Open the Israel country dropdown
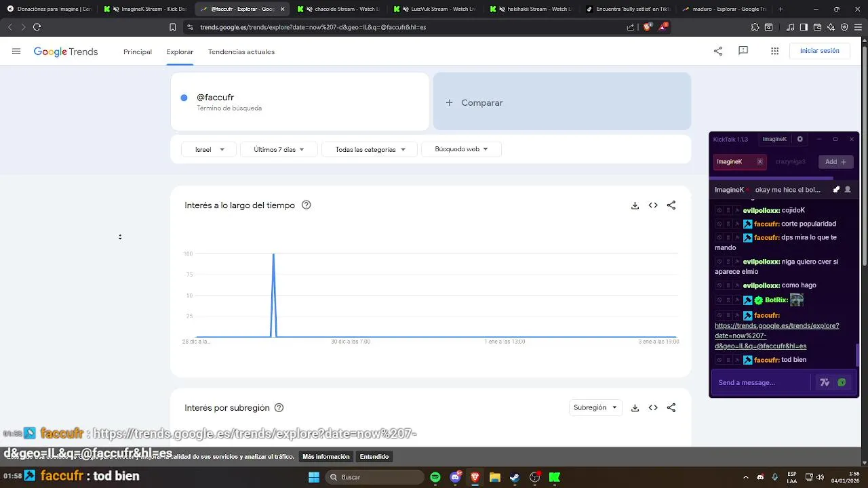868x488 pixels. coord(209,149)
